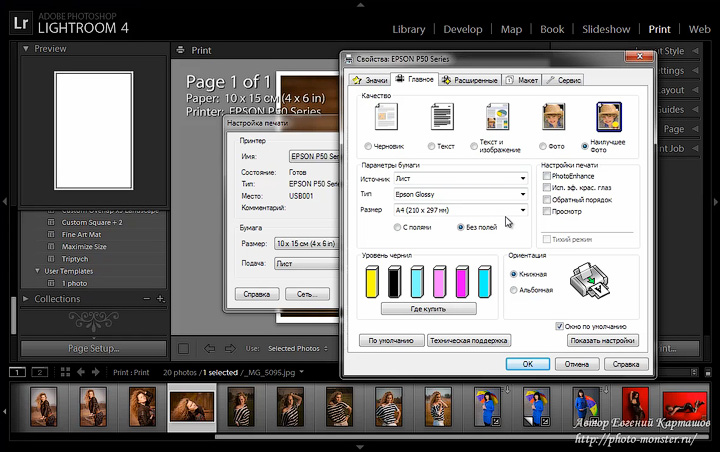Select the Text quality document icon
Screen dimensions: 720x452
(442, 117)
